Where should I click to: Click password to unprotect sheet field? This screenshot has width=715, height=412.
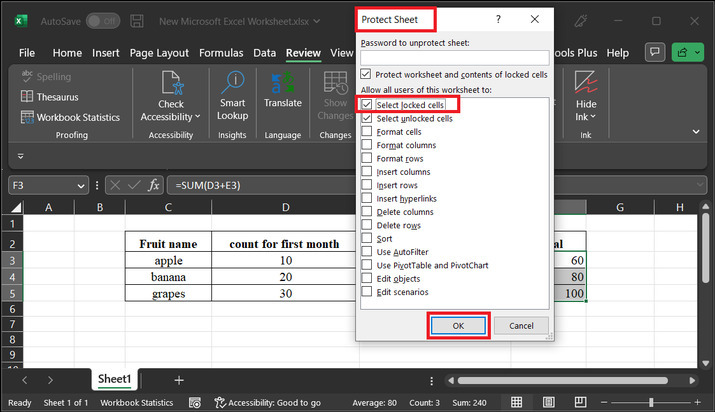coord(455,57)
